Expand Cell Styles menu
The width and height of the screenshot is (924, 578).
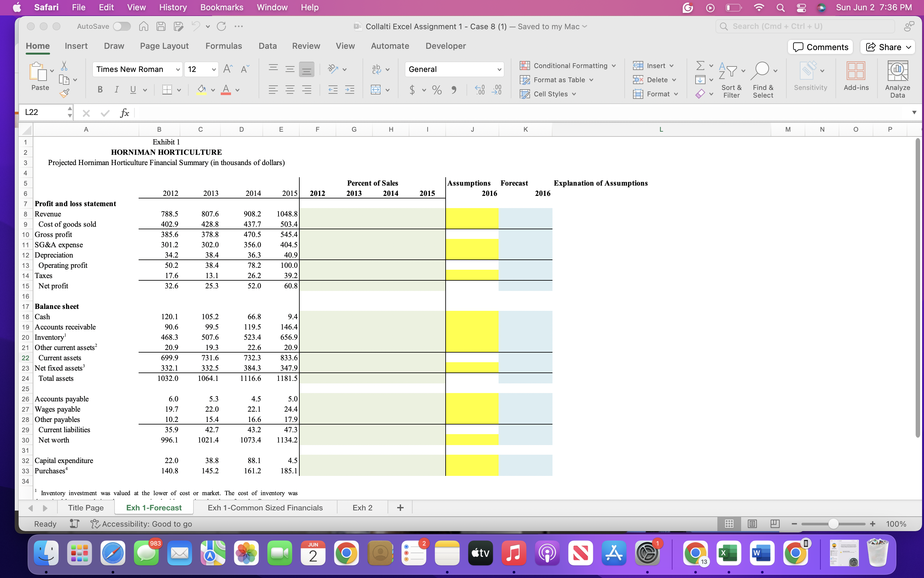point(548,94)
